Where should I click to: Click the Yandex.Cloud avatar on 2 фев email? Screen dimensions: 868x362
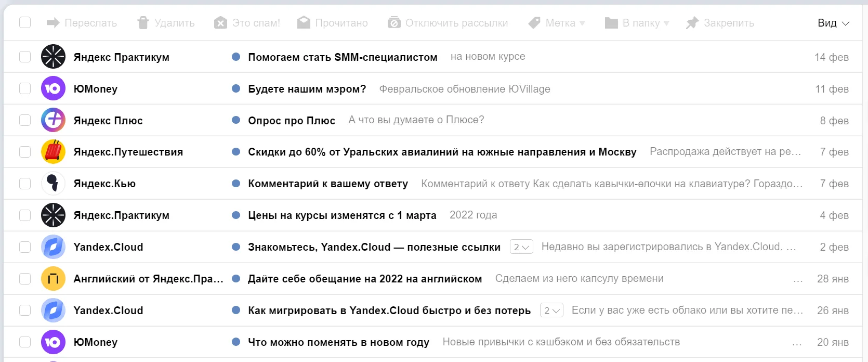(x=53, y=247)
